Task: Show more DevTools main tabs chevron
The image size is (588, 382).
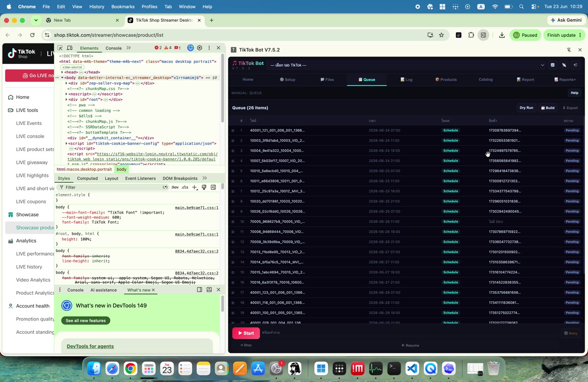Action: coord(129,48)
